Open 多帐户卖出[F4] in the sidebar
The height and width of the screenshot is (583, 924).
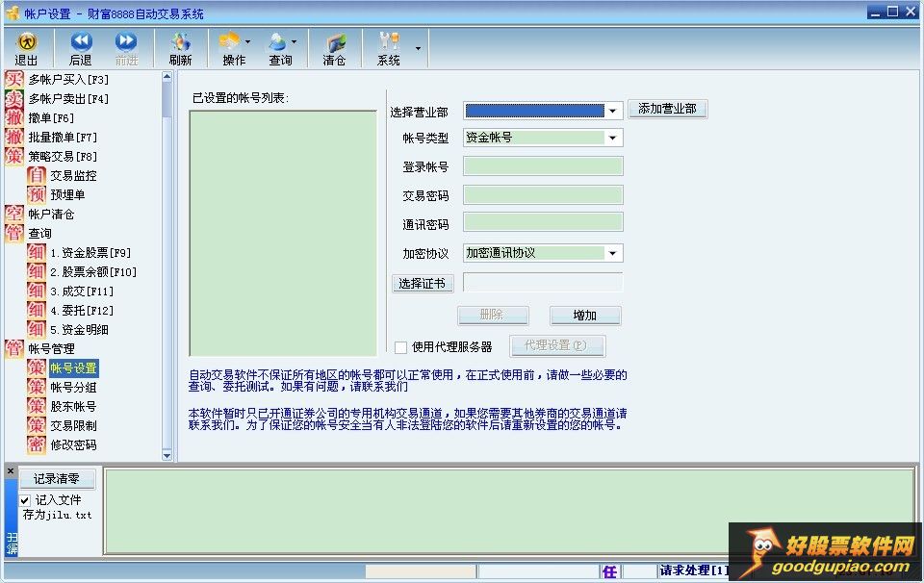68,98
